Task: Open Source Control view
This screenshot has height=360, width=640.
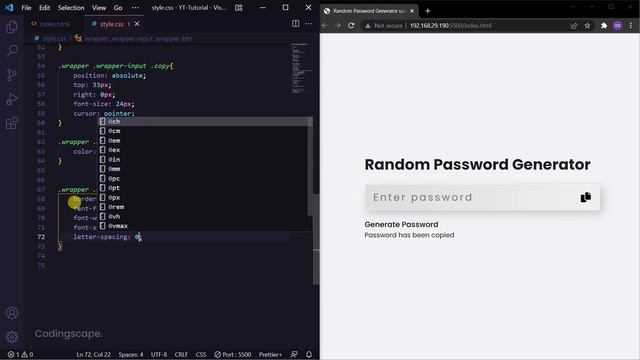Action: pyautogui.click(x=12, y=75)
